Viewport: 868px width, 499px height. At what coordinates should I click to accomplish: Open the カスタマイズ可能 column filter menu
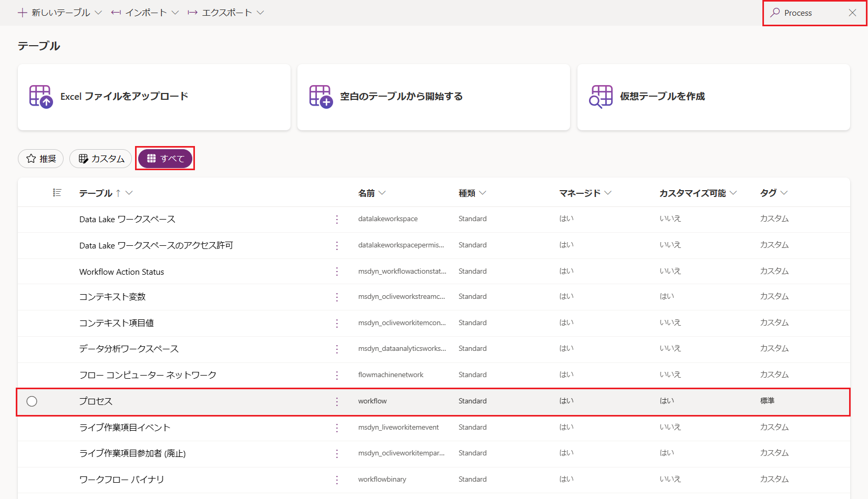733,193
